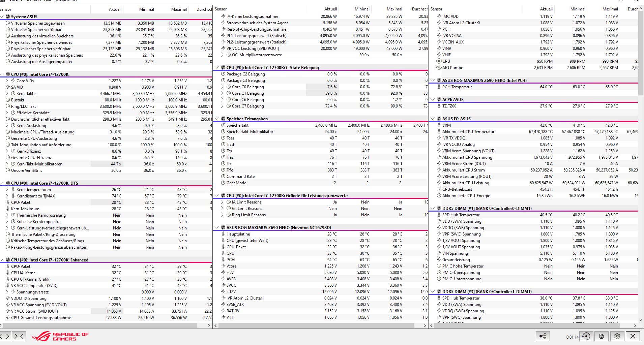Expand the Kern-Temperaturen row

point(7,189)
